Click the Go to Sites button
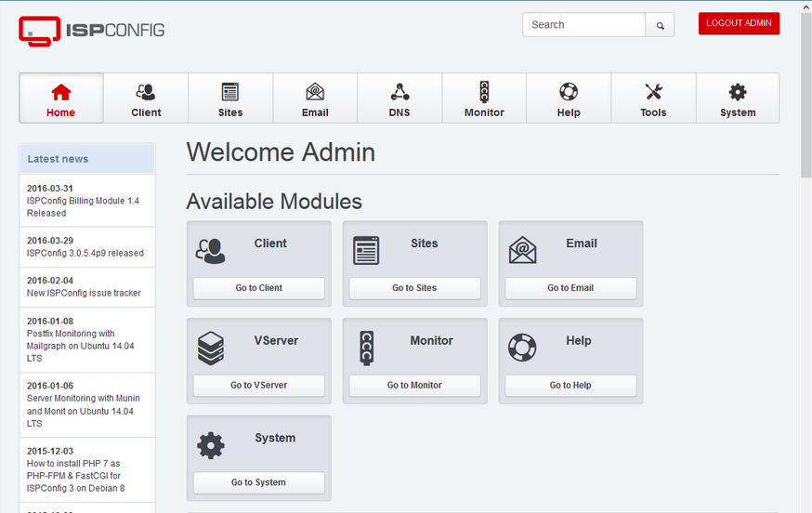Image resolution: width=812 pixels, height=513 pixels. click(414, 288)
